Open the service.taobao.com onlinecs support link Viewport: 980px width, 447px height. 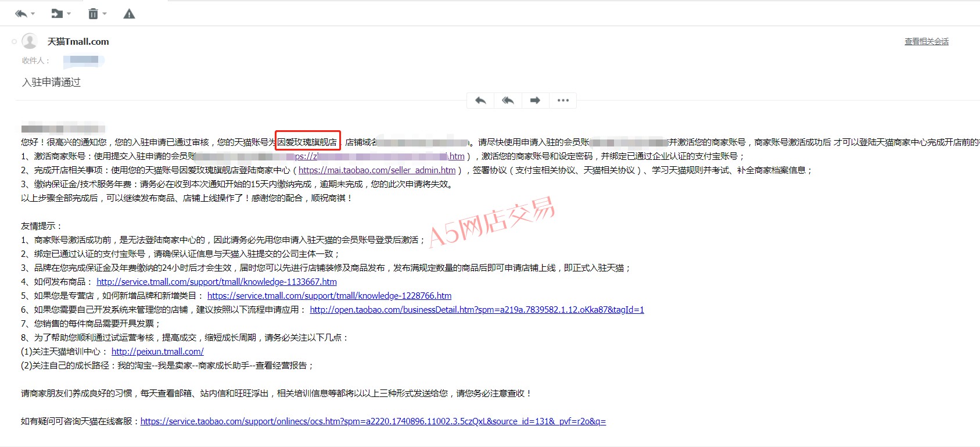click(373, 421)
